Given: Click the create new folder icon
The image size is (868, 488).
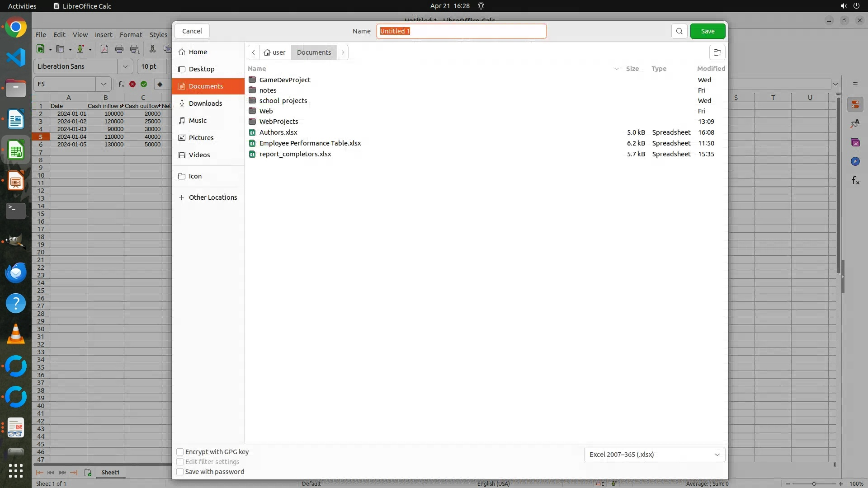Looking at the screenshot, I should point(717,52).
